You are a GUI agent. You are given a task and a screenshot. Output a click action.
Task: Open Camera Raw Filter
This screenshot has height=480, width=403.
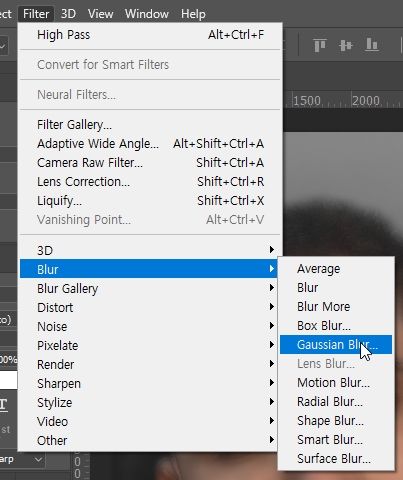click(x=150, y=163)
